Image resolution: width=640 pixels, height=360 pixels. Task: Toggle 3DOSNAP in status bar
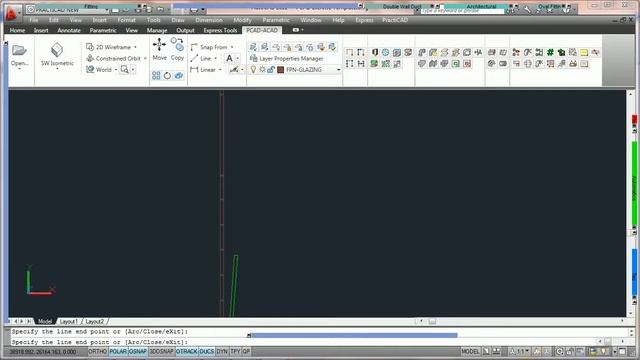[x=161, y=351]
